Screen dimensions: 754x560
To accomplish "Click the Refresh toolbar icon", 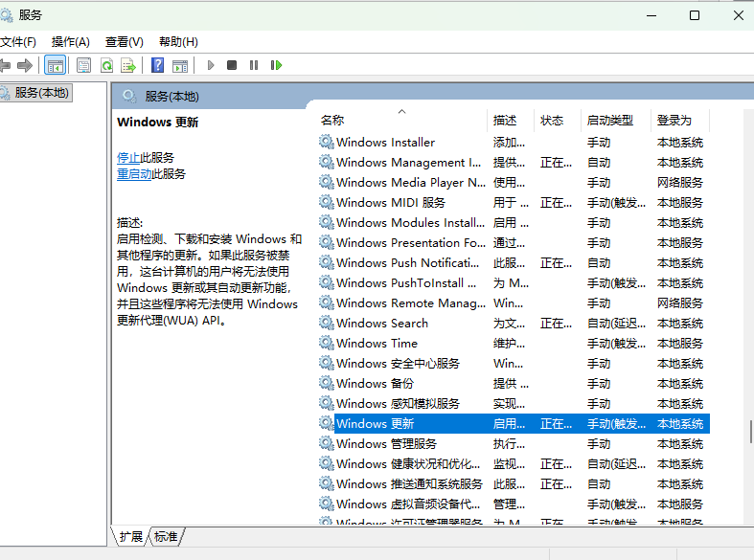I will coord(106,65).
